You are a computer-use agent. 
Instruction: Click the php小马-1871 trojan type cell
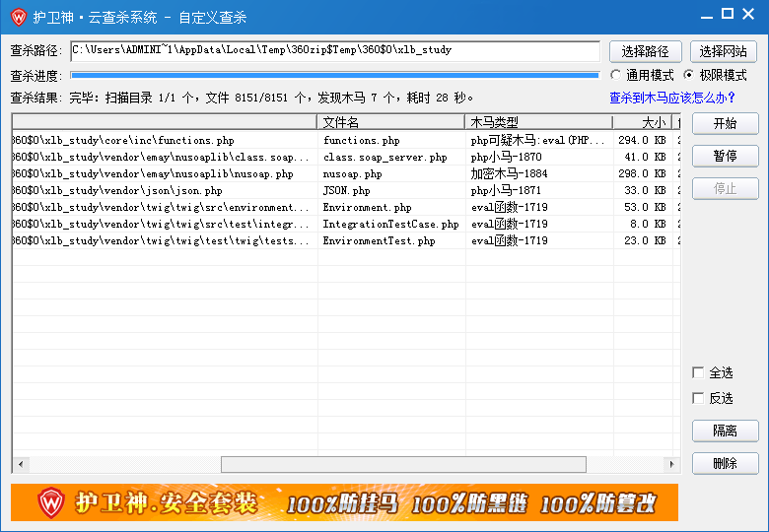click(x=539, y=190)
